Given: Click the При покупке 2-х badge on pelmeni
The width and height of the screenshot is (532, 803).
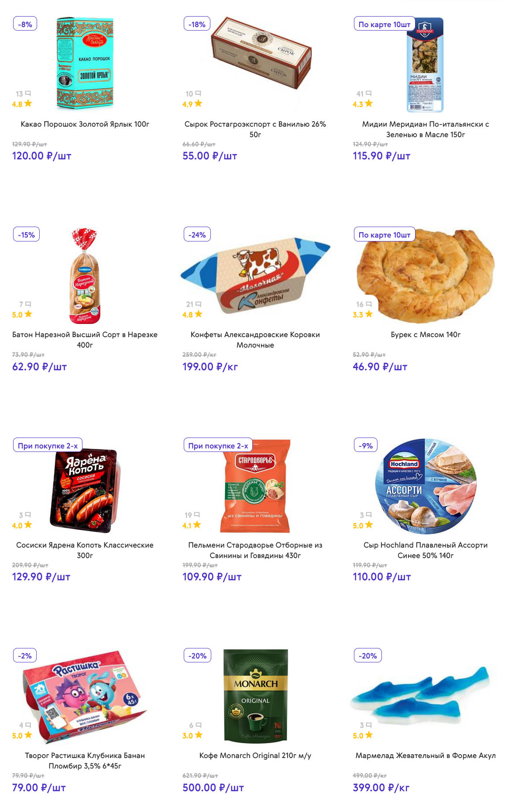Looking at the screenshot, I should (218, 446).
